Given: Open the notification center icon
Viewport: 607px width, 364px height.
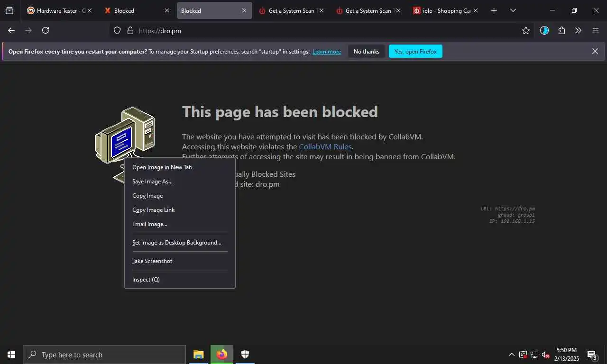Looking at the screenshot, I should 592,355.
